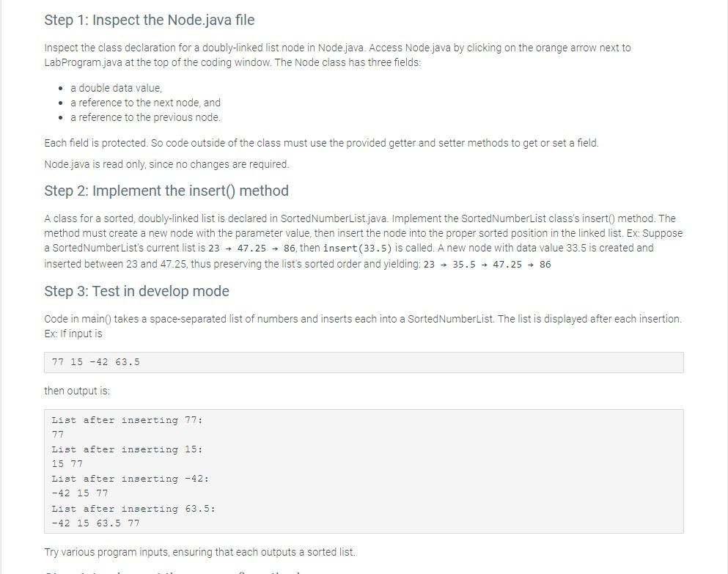Click the final output line '-42 15 63.5 77'
The image size is (728, 574).
95,523
